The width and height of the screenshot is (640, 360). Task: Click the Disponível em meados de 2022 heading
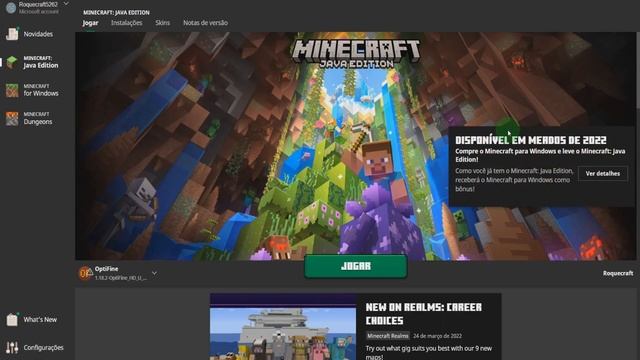coord(531,140)
